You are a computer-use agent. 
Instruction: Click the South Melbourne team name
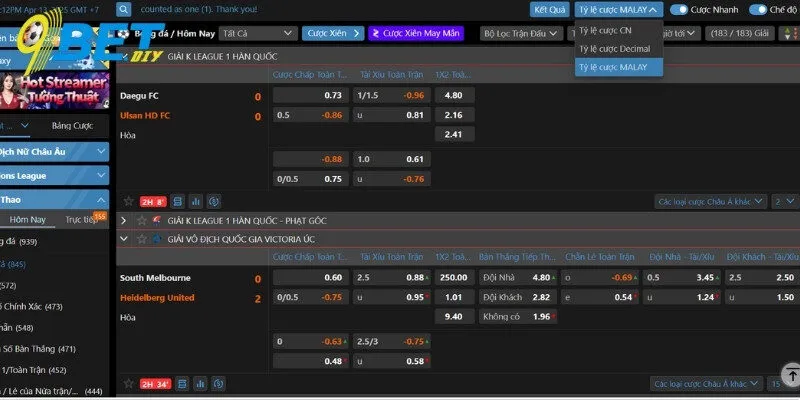pos(155,278)
